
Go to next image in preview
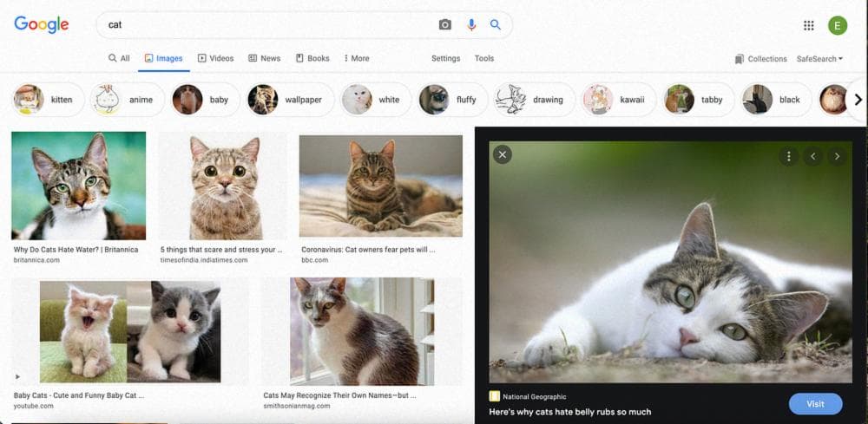837,157
